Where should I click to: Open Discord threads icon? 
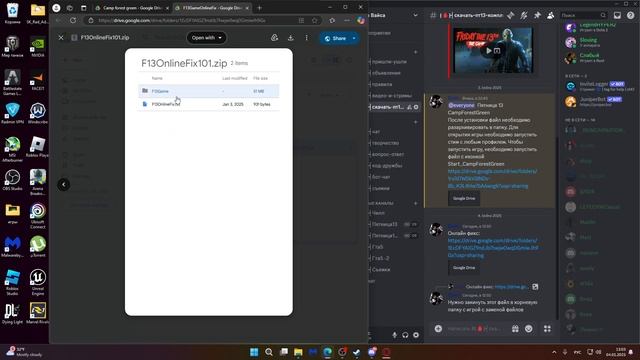tap(511, 15)
